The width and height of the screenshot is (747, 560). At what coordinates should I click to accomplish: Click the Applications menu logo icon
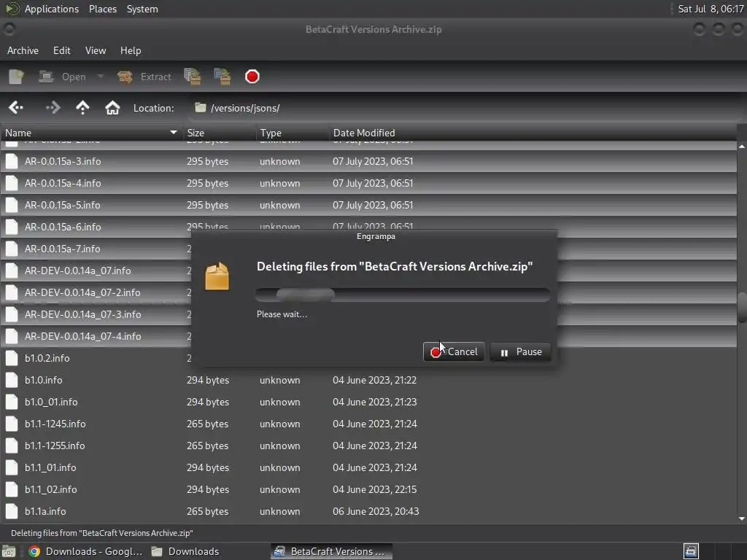[x=12, y=9]
